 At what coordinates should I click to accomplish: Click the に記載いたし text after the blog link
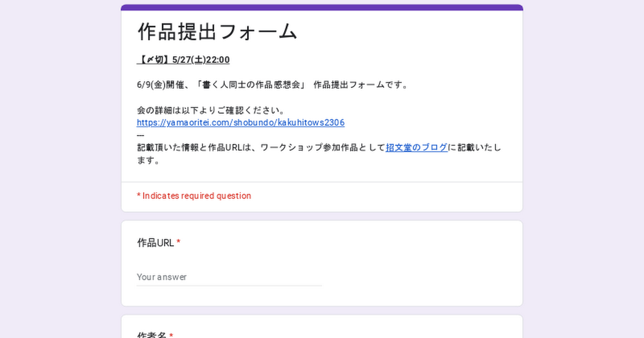pyautogui.click(x=475, y=148)
